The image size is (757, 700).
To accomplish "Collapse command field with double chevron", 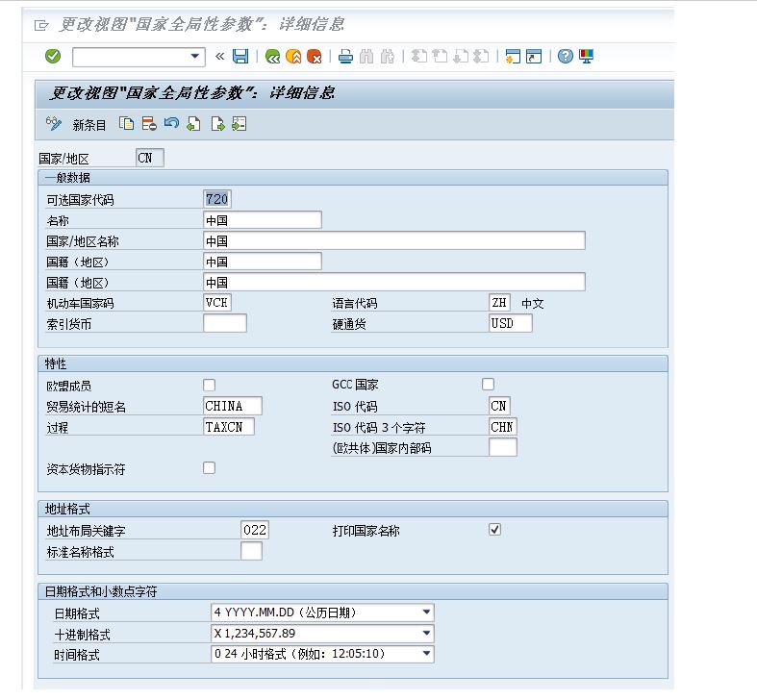I will tap(219, 56).
